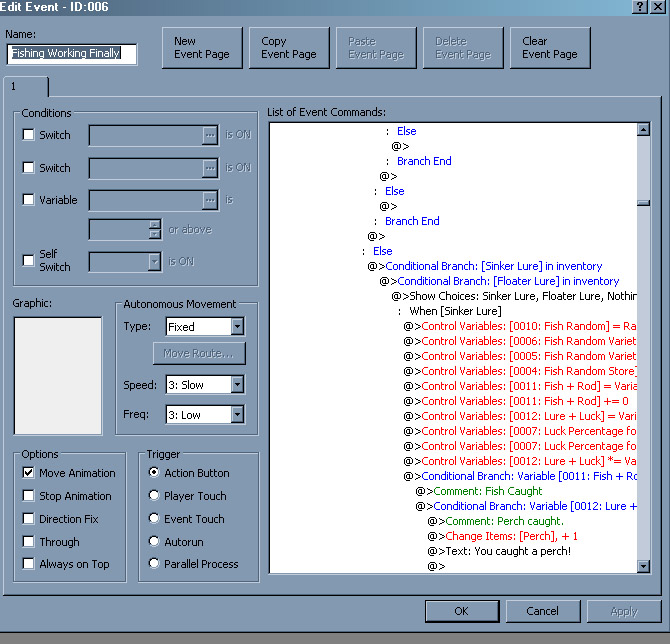Click Clear Event Page button

549,48
